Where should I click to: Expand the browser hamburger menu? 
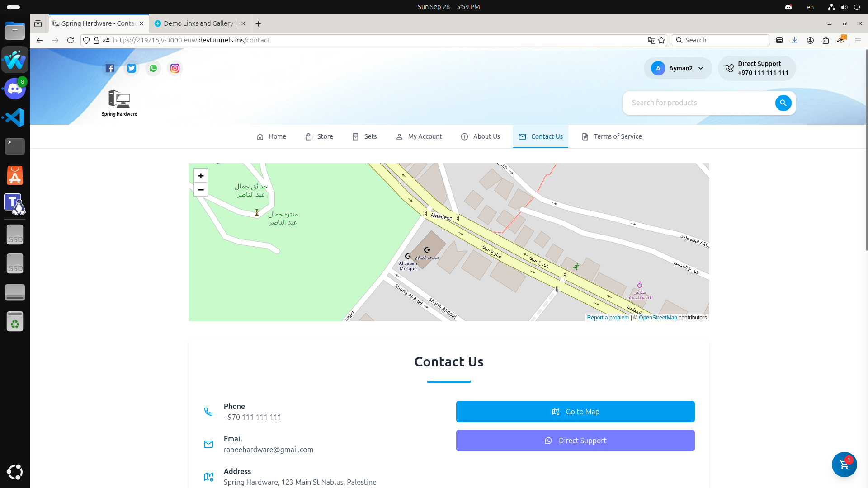[858, 40]
